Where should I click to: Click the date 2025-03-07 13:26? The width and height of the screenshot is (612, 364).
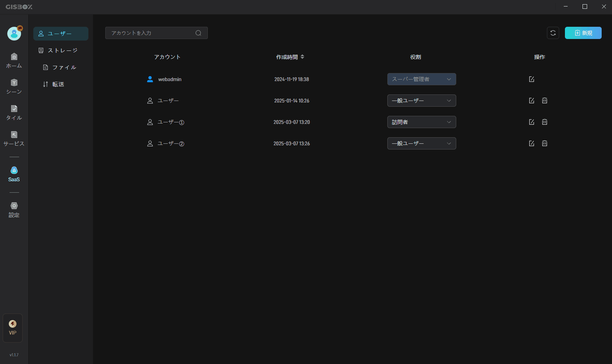[x=292, y=143]
